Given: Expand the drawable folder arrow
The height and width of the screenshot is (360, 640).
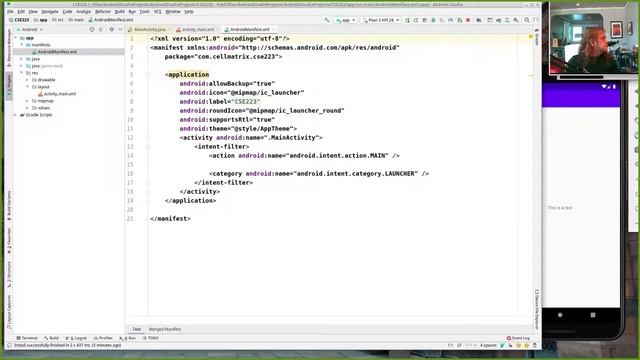Looking at the screenshot, I should (28, 80).
